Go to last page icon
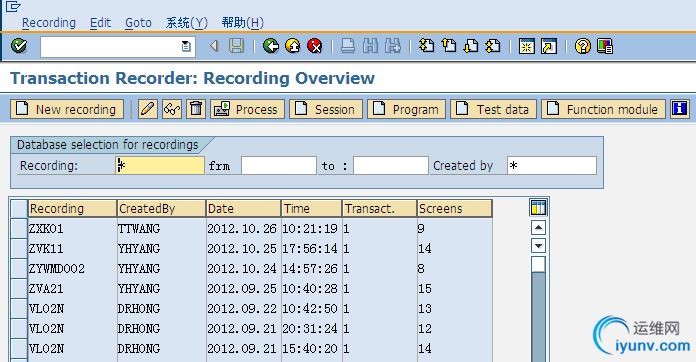This screenshot has width=696, height=362. pyautogui.click(x=493, y=46)
